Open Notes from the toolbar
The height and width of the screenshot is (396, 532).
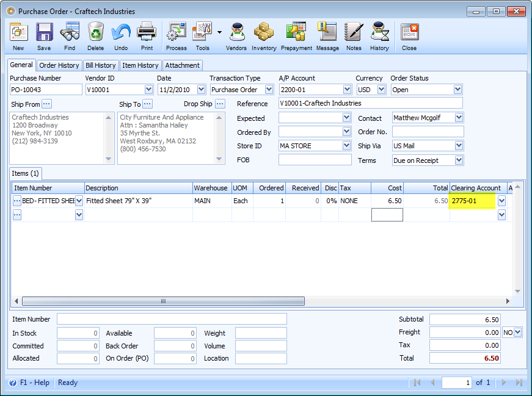pyautogui.click(x=354, y=36)
